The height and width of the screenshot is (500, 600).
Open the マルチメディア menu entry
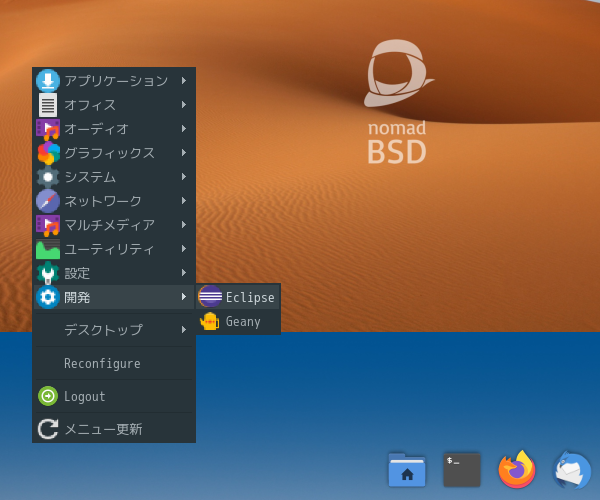[114, 225]
